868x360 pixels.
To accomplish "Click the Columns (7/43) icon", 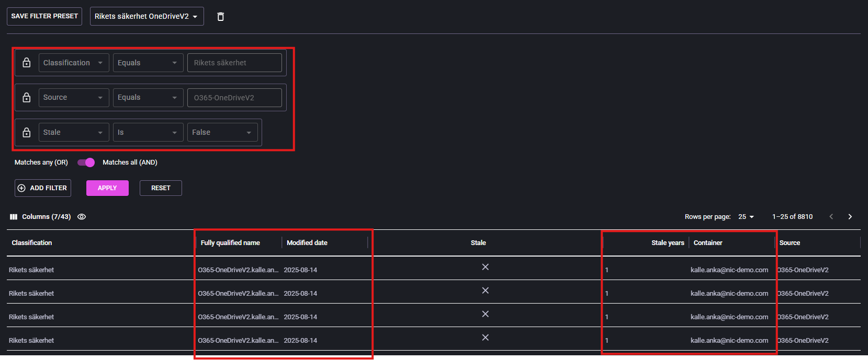I will pos(14,217).
